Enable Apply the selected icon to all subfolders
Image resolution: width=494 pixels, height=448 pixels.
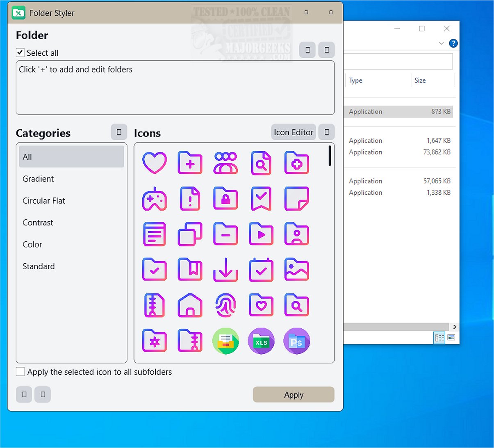pyautogui.click(x=20, y=371)
